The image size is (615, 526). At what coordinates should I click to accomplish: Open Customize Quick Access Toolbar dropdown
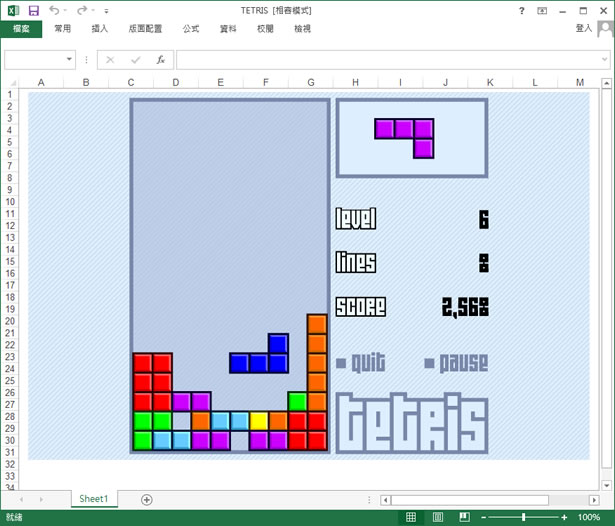click(x=106, y=11)
